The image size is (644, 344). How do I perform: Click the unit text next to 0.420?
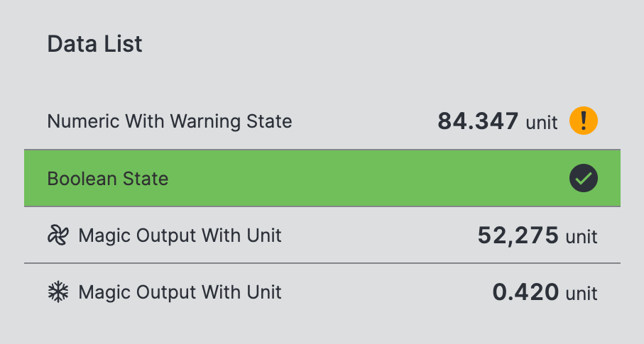tap(582, 294)
